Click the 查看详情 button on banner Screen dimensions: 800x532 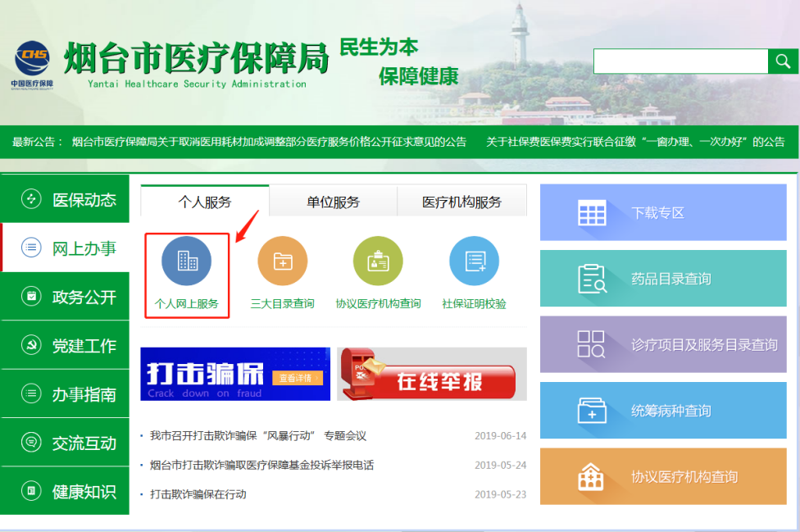pos(298,378)
